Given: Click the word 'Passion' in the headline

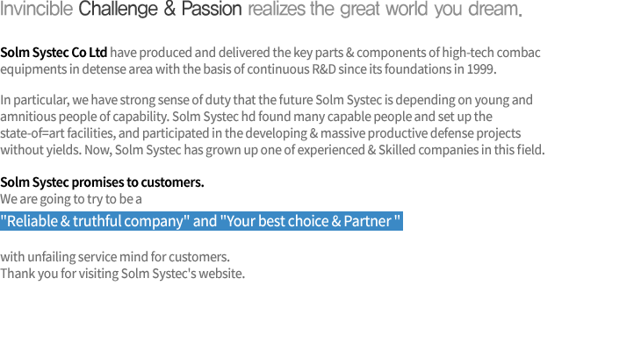Looking at the screenshot, I should coord(212,9).
